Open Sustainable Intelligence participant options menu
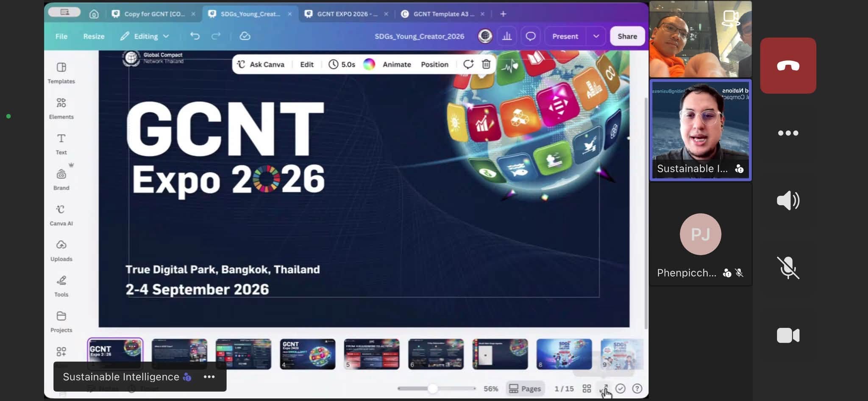The height and width of the screenshot is (401, 868). (209, 377)
